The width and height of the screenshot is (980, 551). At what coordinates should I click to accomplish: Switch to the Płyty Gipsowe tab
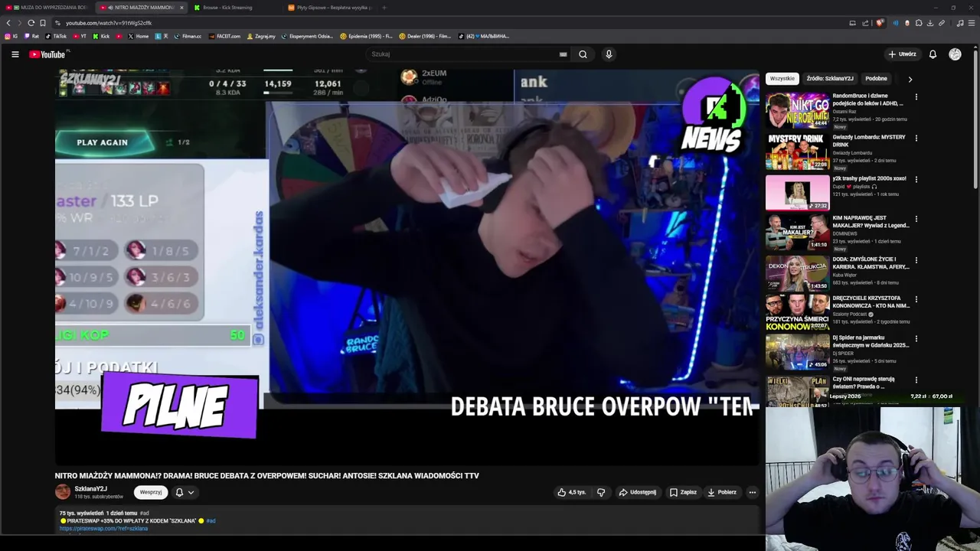point(330,8)
